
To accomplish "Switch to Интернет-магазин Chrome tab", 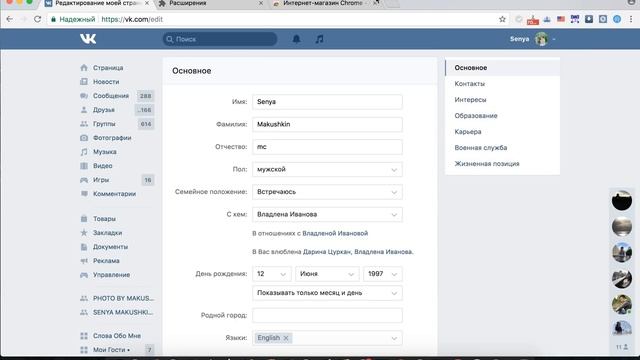I will 322,4.
